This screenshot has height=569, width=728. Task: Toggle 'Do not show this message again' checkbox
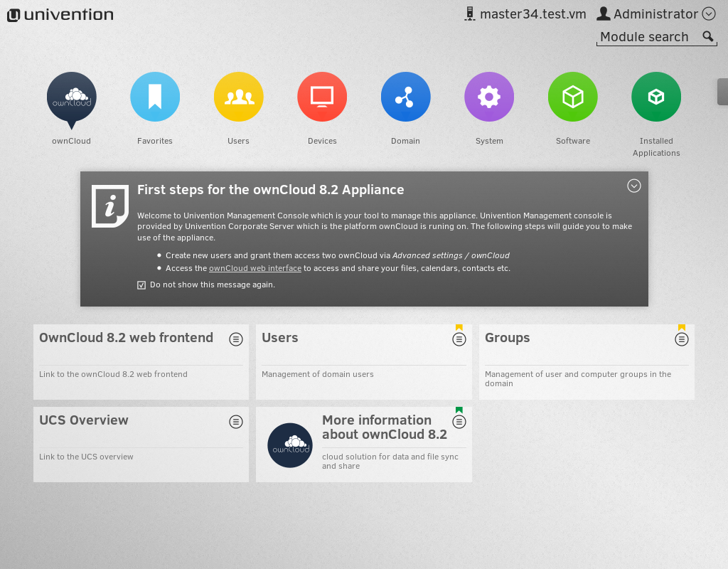pyautogui.click(x=141, y=285)
